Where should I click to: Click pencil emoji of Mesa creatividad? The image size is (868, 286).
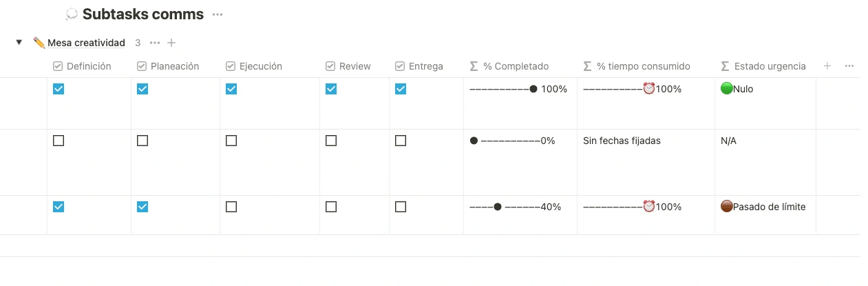(x=39, y=43)
